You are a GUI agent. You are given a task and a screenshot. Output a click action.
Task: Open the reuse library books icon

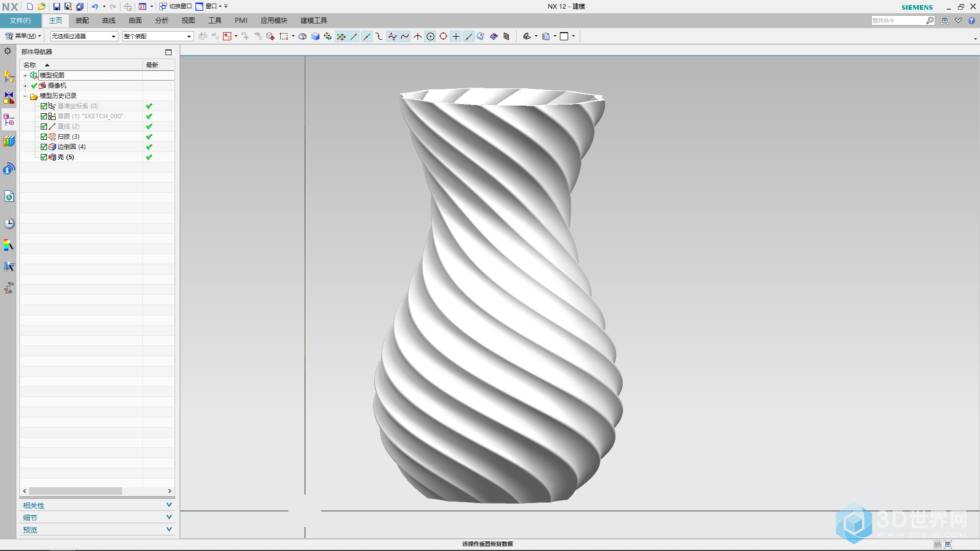click(9, 141)
